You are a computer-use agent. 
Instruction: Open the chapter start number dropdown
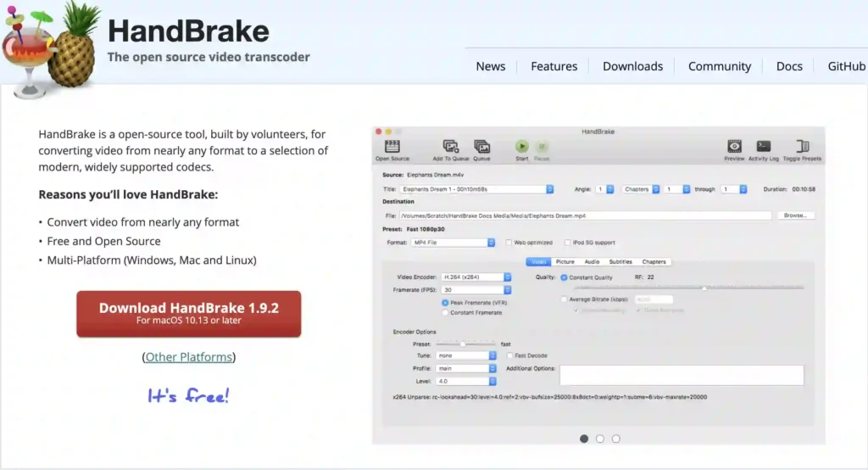677,189
